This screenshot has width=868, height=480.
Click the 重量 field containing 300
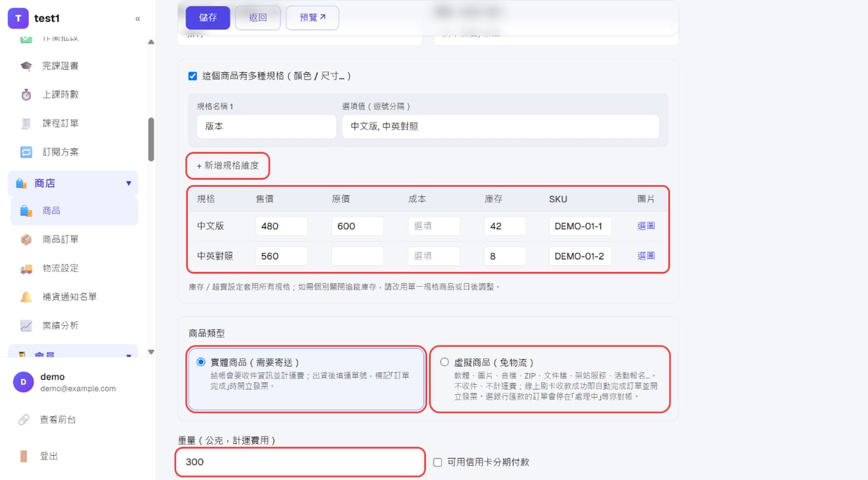pyautogui.click(x=300, y=462)
